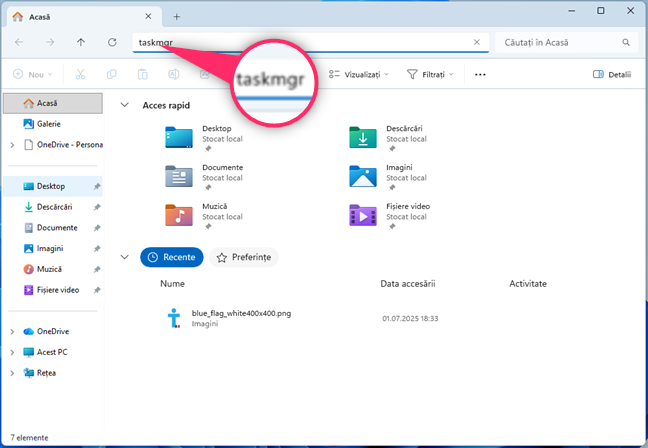Select the Documente folder in Acces rapid

coord(205,176)
